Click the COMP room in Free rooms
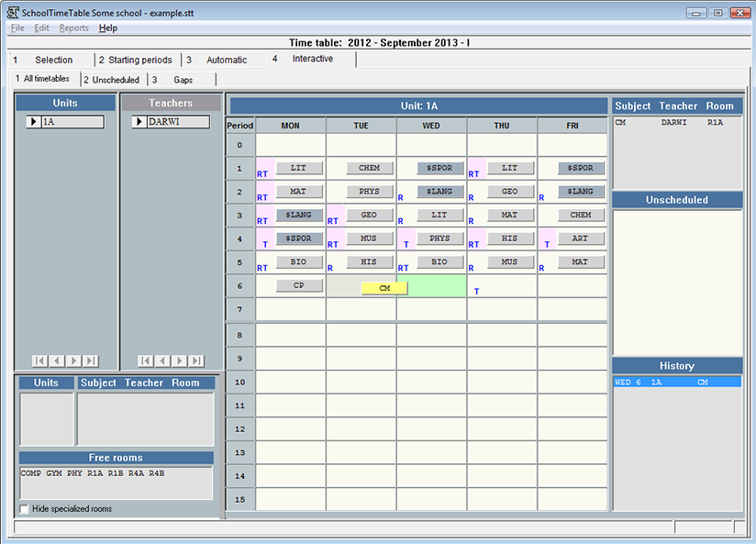This screenshot has height=544, width=756. (31, 473)
